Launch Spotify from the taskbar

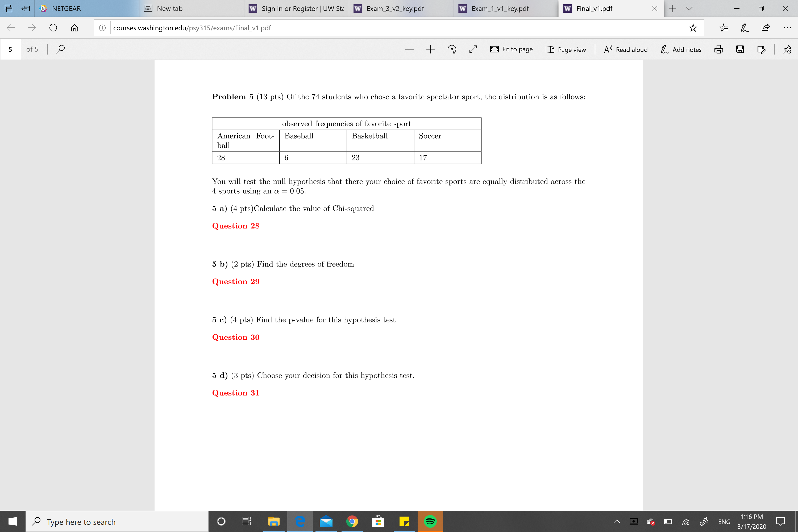pos(431,521)
